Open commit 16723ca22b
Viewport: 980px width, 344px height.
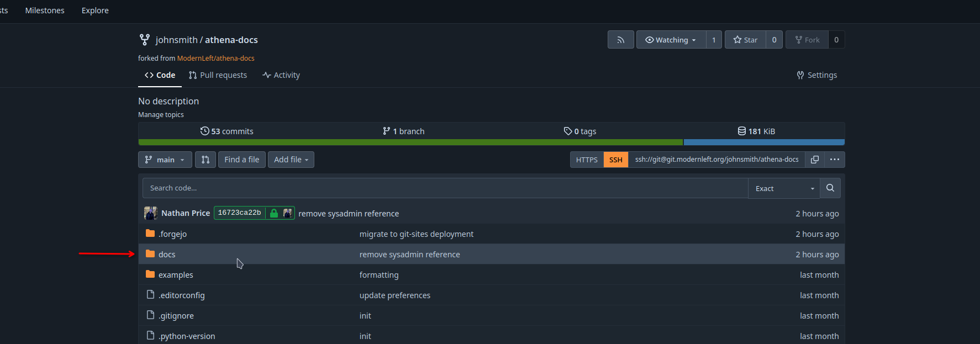(239, 213)
